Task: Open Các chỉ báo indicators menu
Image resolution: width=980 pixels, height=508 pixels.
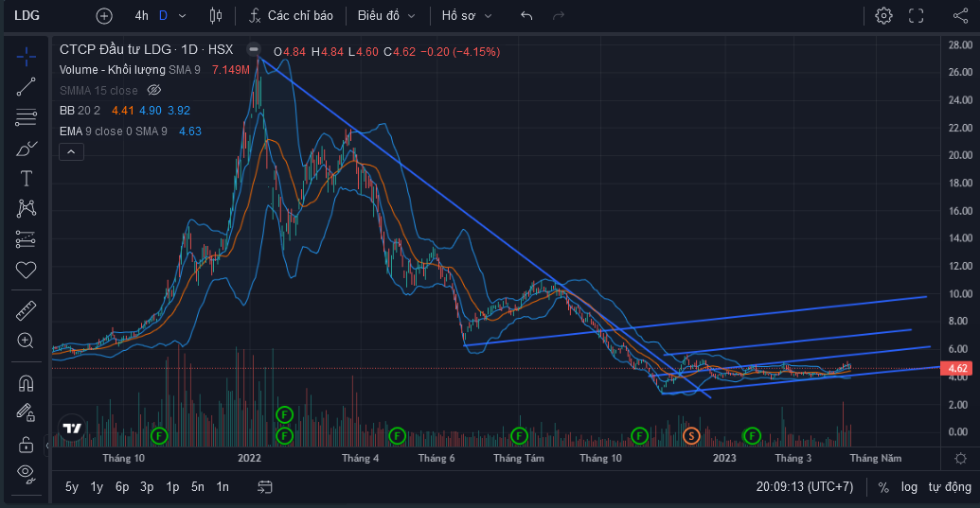Action: [x=291, y=15]
